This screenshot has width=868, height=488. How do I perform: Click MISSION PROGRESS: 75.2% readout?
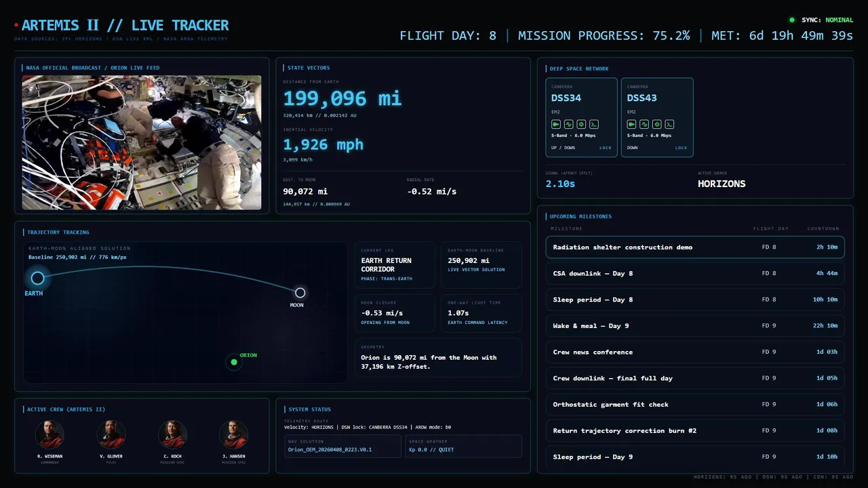(x=604, y=36)
